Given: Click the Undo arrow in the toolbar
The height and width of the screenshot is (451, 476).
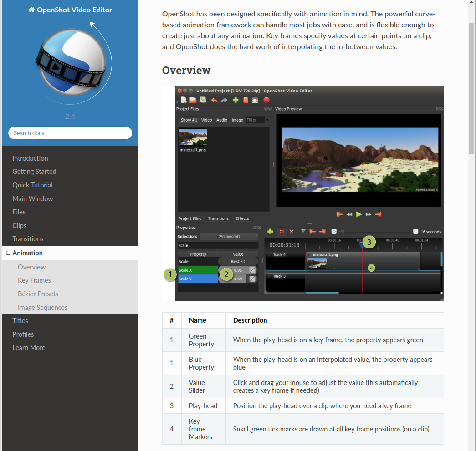Looking at the screenshot, I should pos(215,100).
